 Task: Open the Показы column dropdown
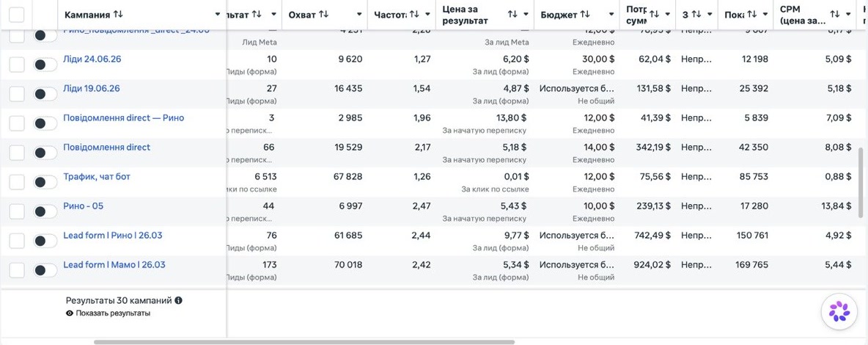[x=765, y=15]
